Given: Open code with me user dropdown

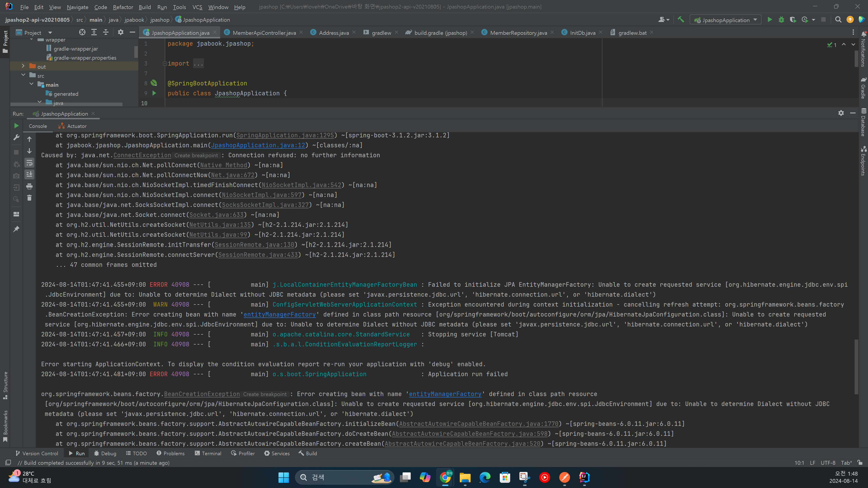Looking at the screenshot, I should (x=664, y=20).
